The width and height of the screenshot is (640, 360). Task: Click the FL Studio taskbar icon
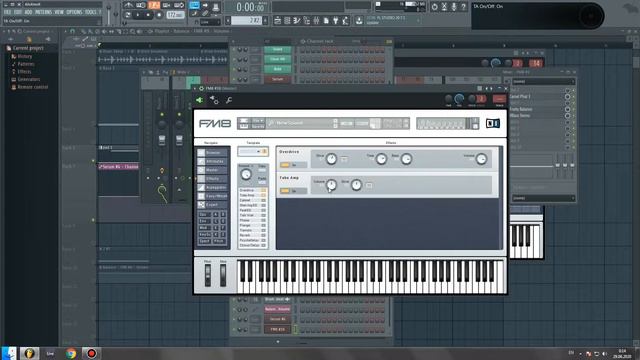(29, 353)
